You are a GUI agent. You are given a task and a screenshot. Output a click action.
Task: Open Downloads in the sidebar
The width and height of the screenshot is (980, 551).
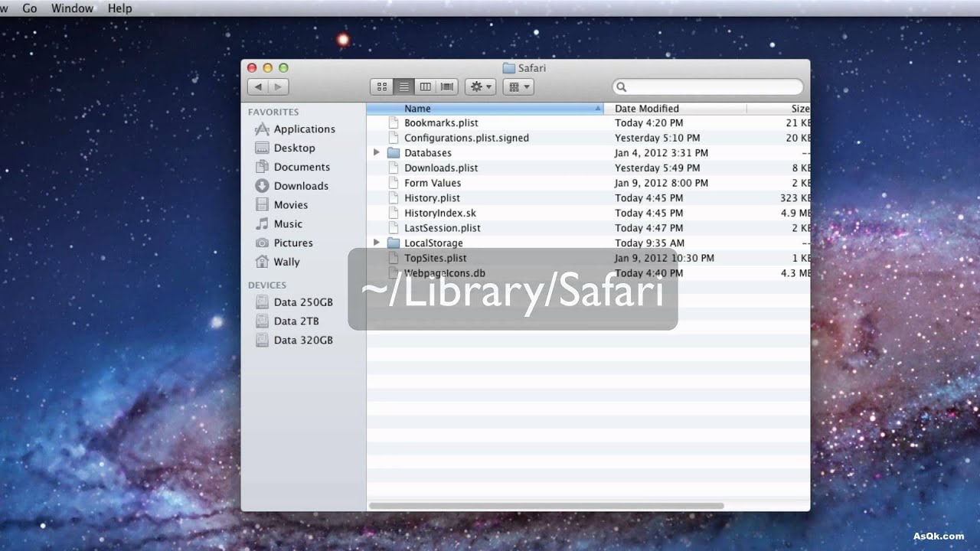click(292, 186)
